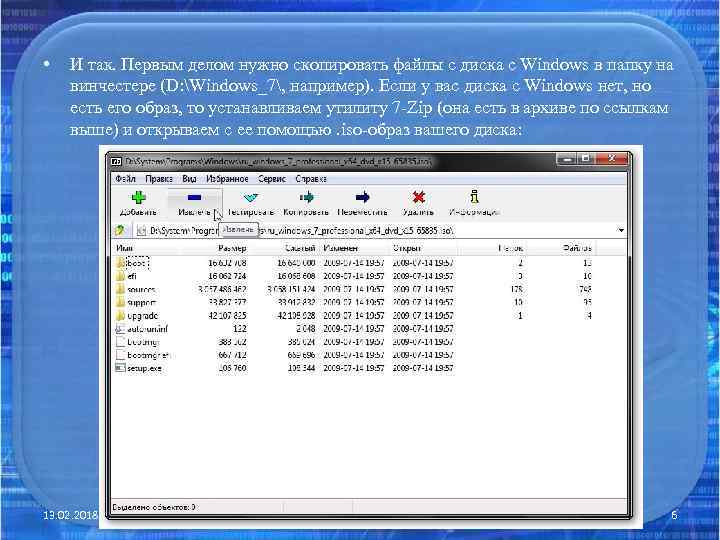This screenshot has height=540, width=720.
Task: Click the Тестировать checkmark icon
Action: point(251,197)
